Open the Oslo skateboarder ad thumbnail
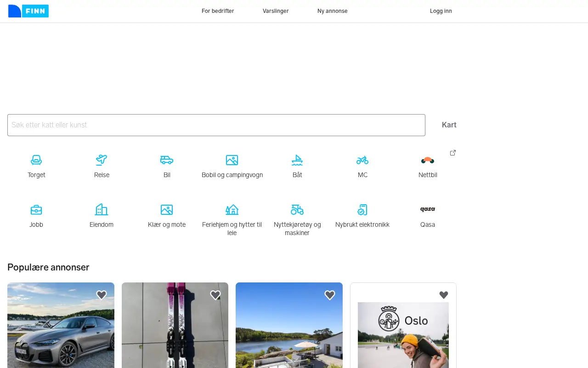Image resolution: width=588 pixels, height=368 pixels. coord(403,335)
